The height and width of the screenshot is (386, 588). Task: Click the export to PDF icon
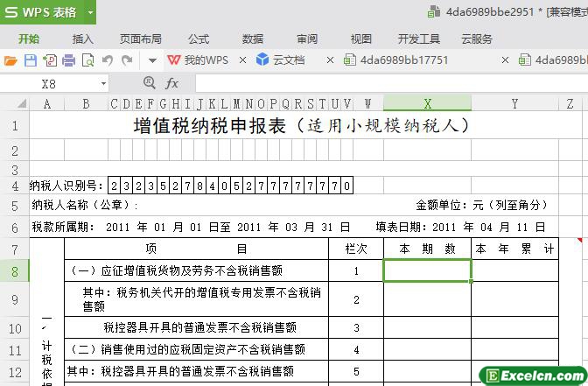[x=50, y=60]
